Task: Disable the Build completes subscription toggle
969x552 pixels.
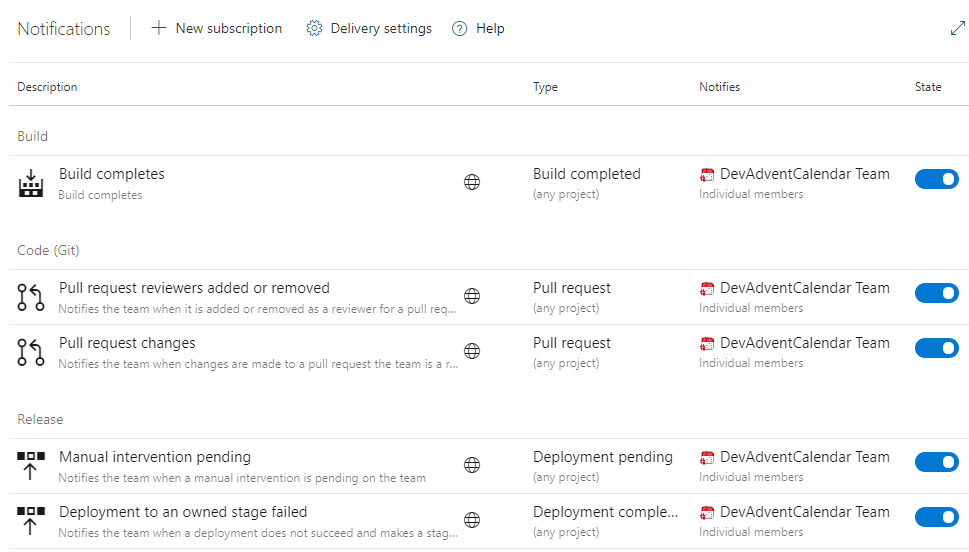Action: (936, 179)
